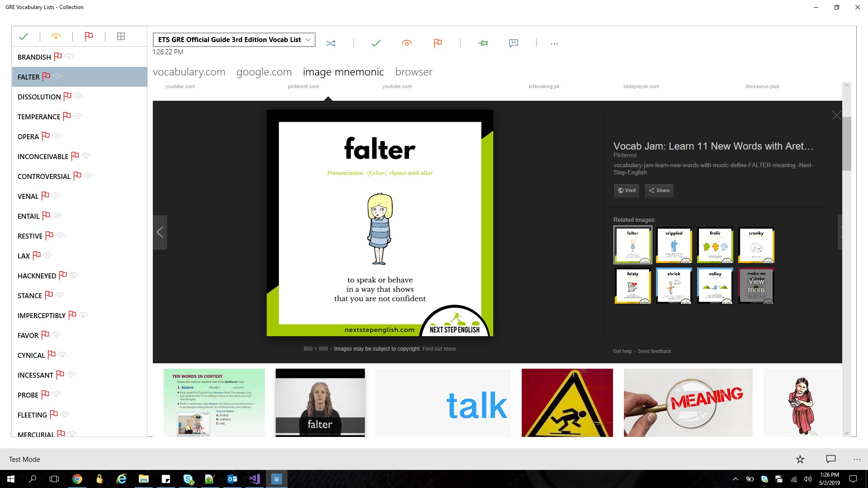Click the star favorite icon in bottom bar

pos(800,459)
